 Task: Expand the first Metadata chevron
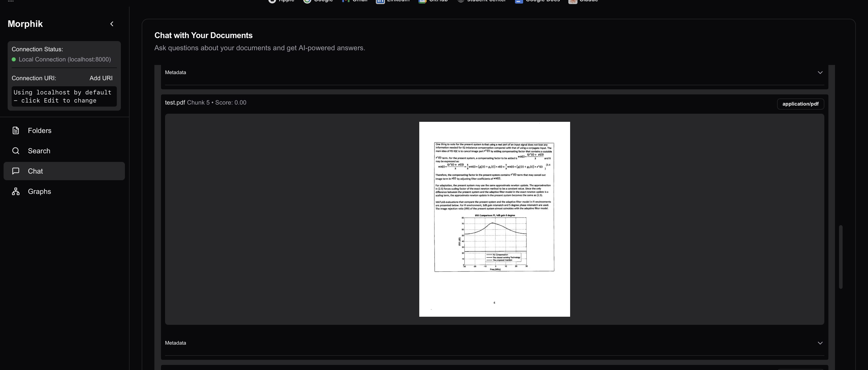click(820, 72)
